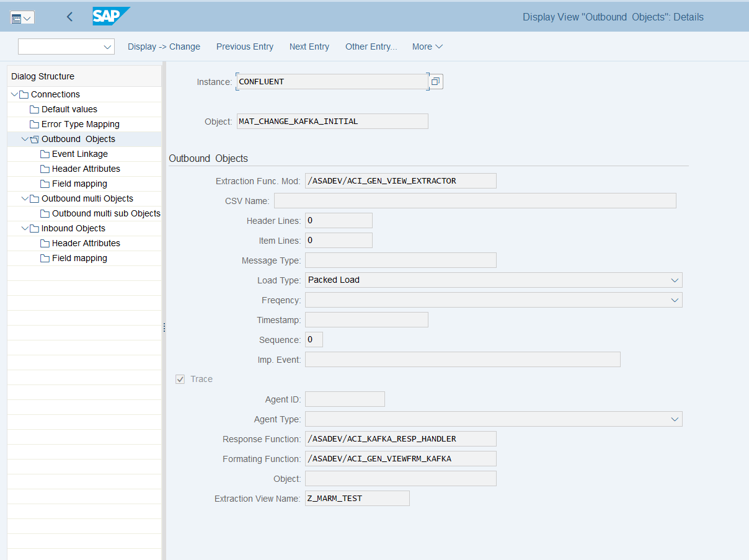Click the Extraction View Name field
The width and height of the screenshot is (749, 560).
357,499
